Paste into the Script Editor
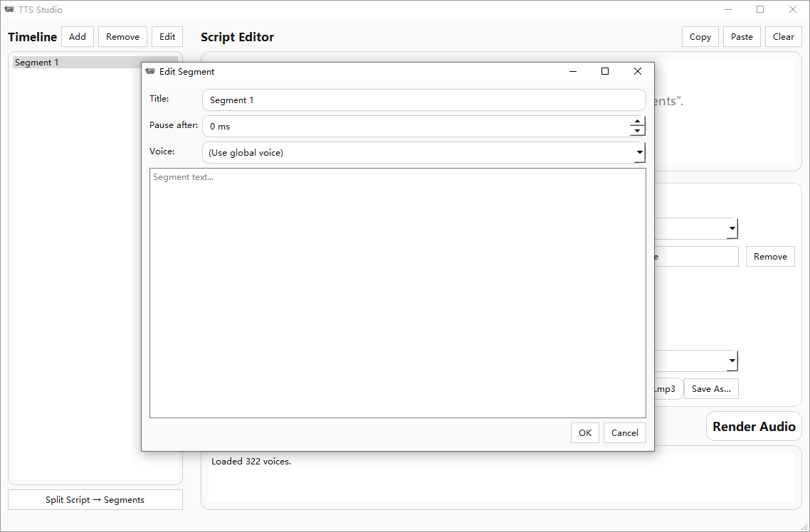Screen dimensions: 810x532 click(x=742, y=37)
